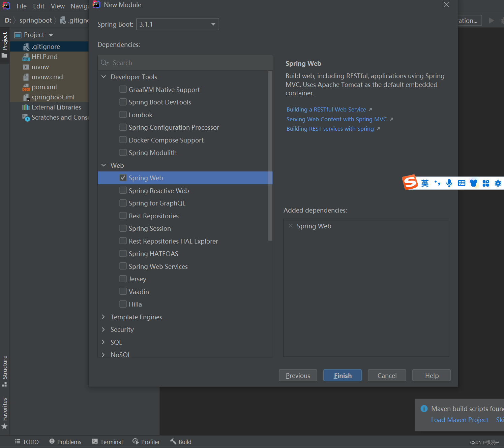This screenshot has height=448, width=504.
Task: Click the Finish button
Action: (x=343, y=375)
